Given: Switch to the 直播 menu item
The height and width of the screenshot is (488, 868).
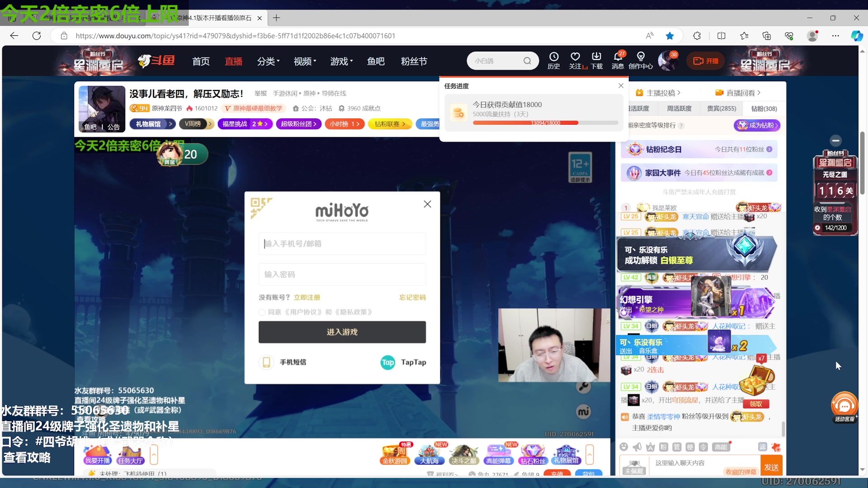Looking at the screenshot, I should (233, 61).
